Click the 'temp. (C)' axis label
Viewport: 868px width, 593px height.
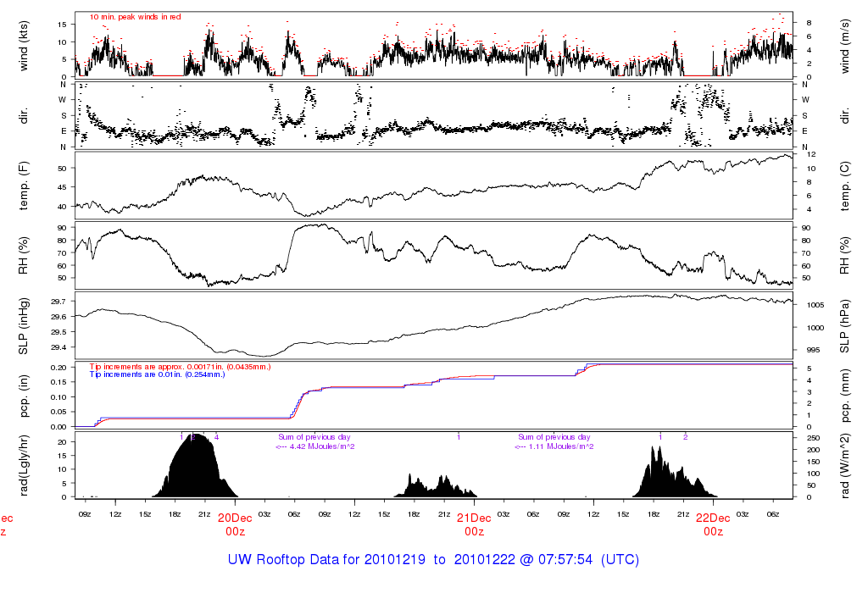(x=845, y=186)
